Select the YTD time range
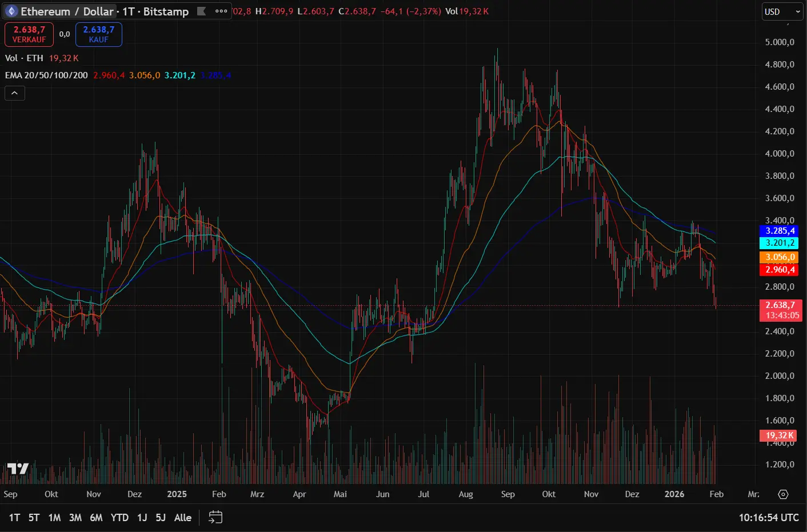This screenshot has width=807, height=532. pos(119,518)
